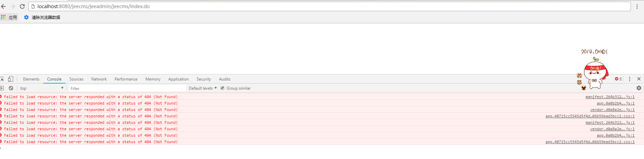This screenshot has height=159, width=644.
Task: Open the Sources tab
Action: click(76, 79)
